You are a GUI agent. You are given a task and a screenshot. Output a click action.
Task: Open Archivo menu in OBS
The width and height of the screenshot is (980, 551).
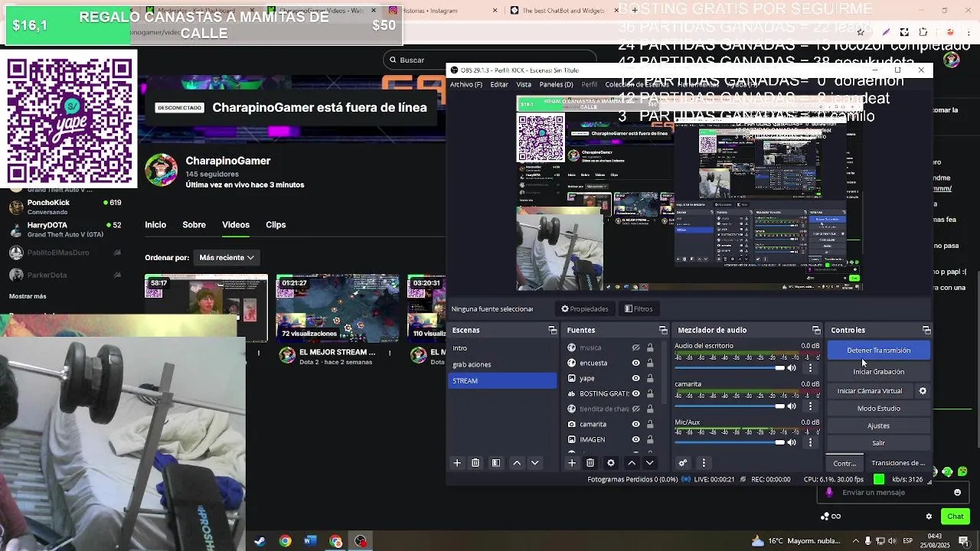(x=466, y=84)
